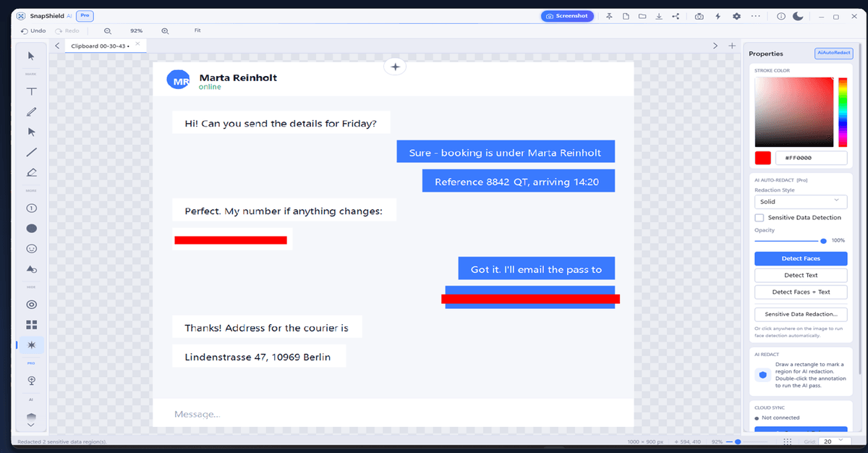Click the 92% zoom value in toolbar
Image resolution: width=868 pixels, height=453 pixels.
[x=136, y=31]
